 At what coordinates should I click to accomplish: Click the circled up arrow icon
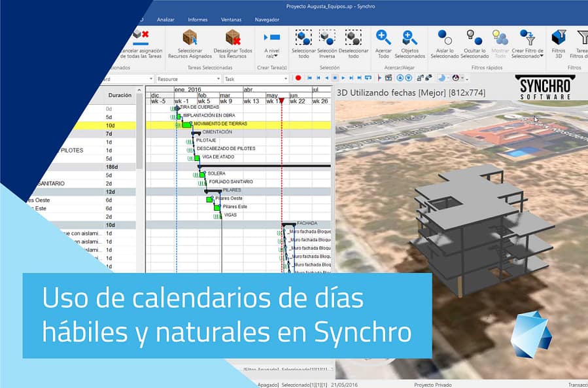[x=400, y=78]
